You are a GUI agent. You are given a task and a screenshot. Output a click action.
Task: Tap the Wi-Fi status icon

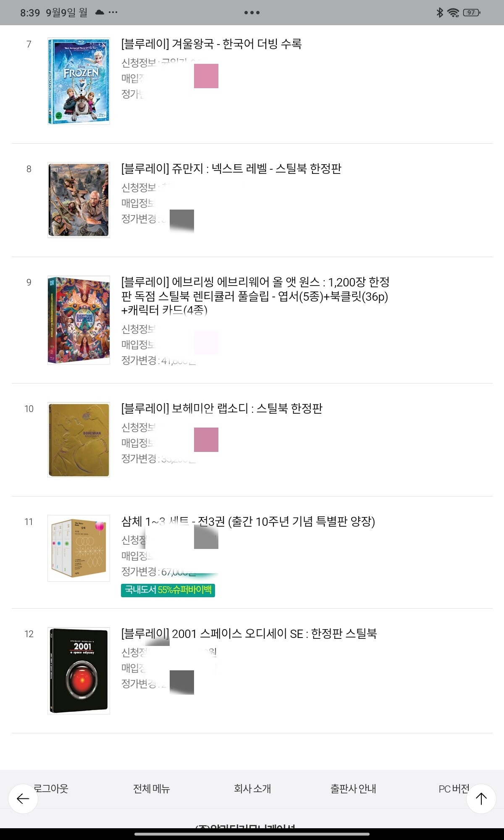(x=453, y=13)
